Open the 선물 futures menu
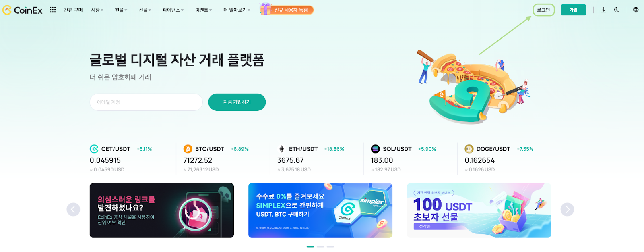Image resolution: width=644 pixels, height=252 pixels. (145, 10)
